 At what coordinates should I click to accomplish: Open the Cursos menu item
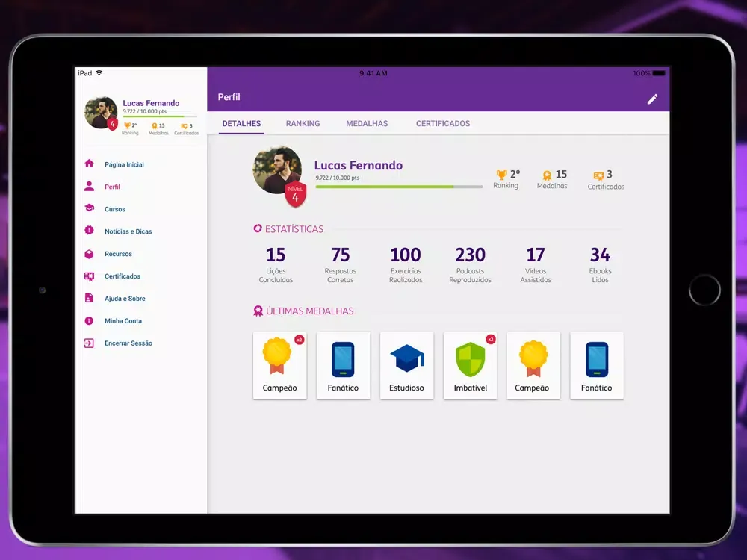pos(115,209)
